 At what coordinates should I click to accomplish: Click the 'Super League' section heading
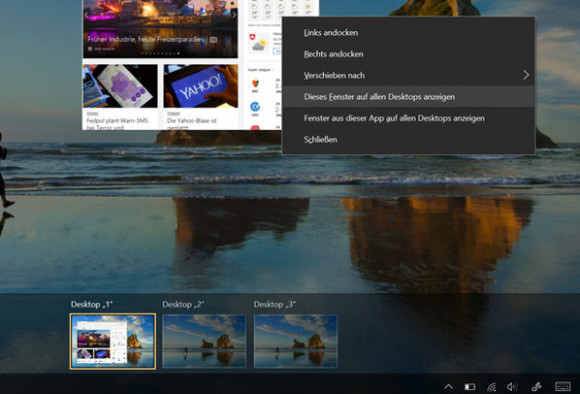259,70
